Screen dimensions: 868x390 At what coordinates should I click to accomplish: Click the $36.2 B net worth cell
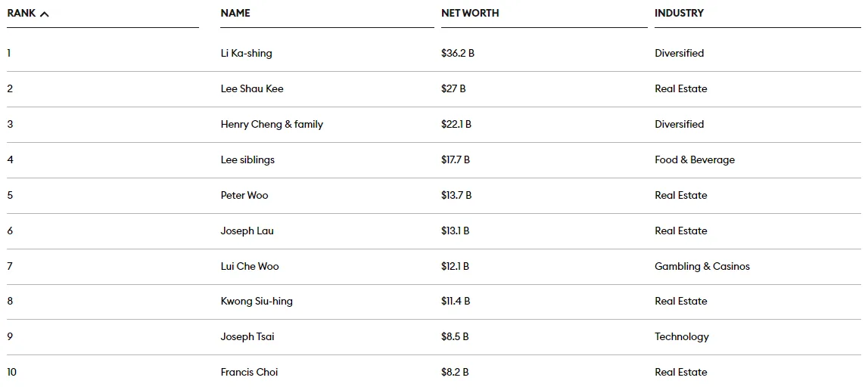458,53
